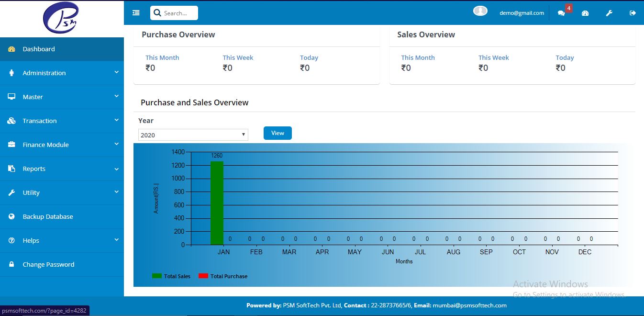This screenshot has width=644, height=316.
Task: Click the PSM logo
Action: [62, 19]
